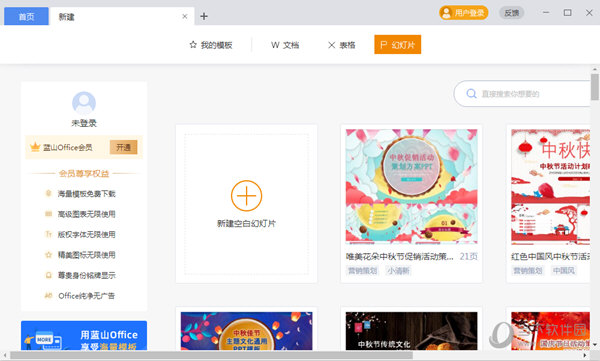600x361 pixels.
Task: Open the 中秋节传统文化 dark template thumbnail
Action: 411,331
